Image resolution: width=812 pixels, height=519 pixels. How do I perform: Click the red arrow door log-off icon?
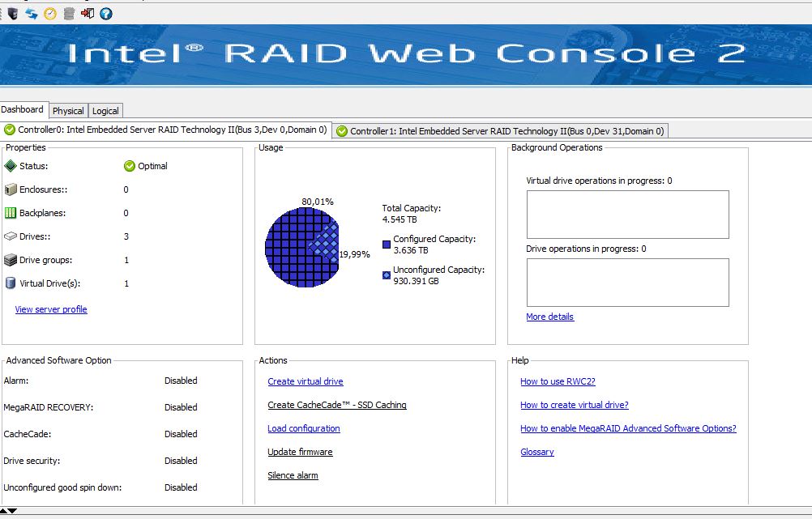point(88,14)
